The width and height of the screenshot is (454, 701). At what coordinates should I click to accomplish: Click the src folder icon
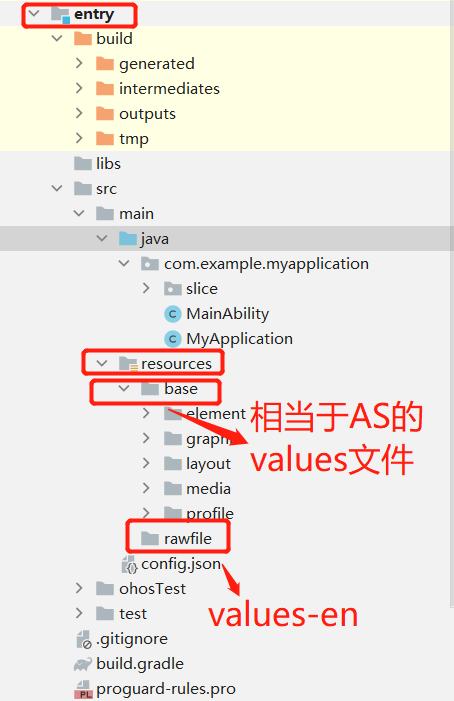click(x=83, y=189)
